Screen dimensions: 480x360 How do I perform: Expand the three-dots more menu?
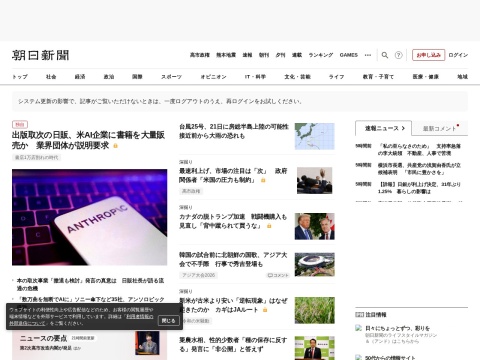[x=368, y=55]
